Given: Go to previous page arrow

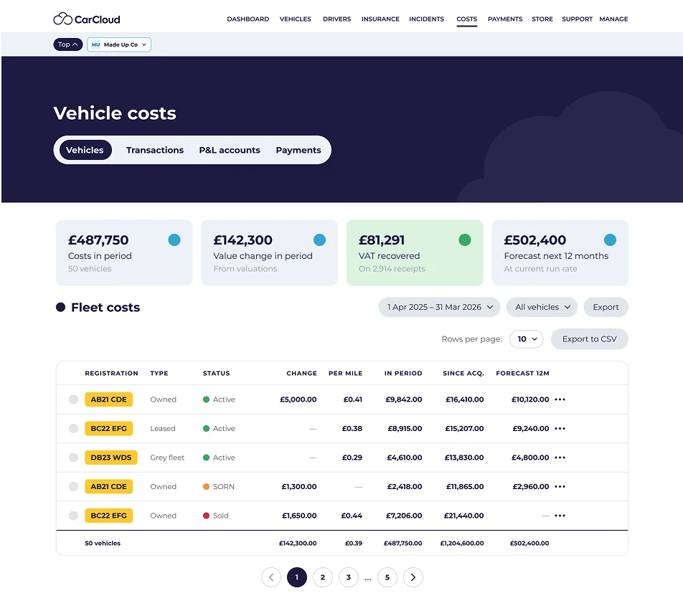Looking at the screenshot, I should click(x=271, y=577).
